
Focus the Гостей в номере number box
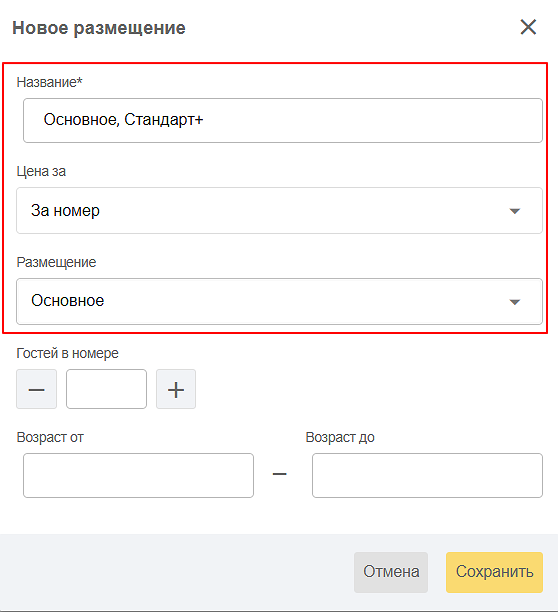point(107,389)
